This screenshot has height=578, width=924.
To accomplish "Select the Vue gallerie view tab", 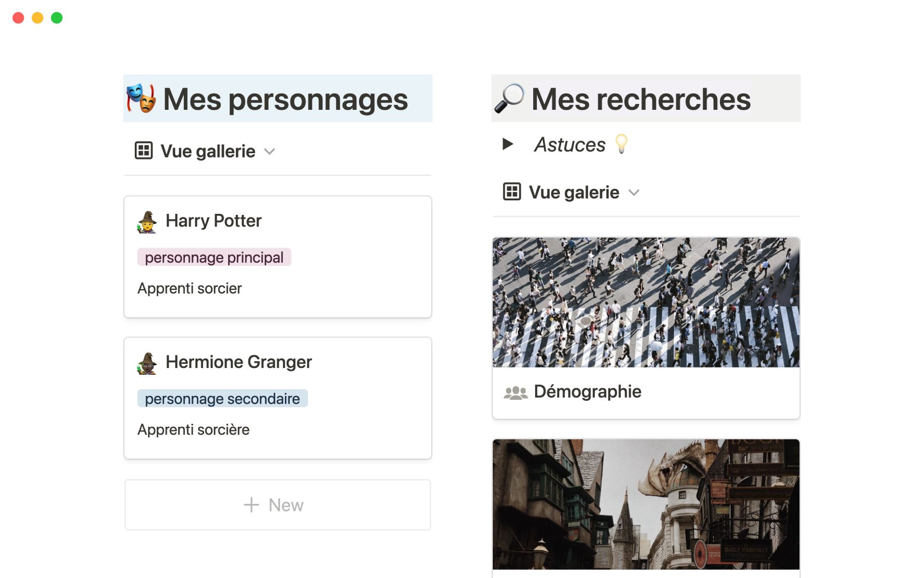I will pyautogui.click(x=207, y=151).
